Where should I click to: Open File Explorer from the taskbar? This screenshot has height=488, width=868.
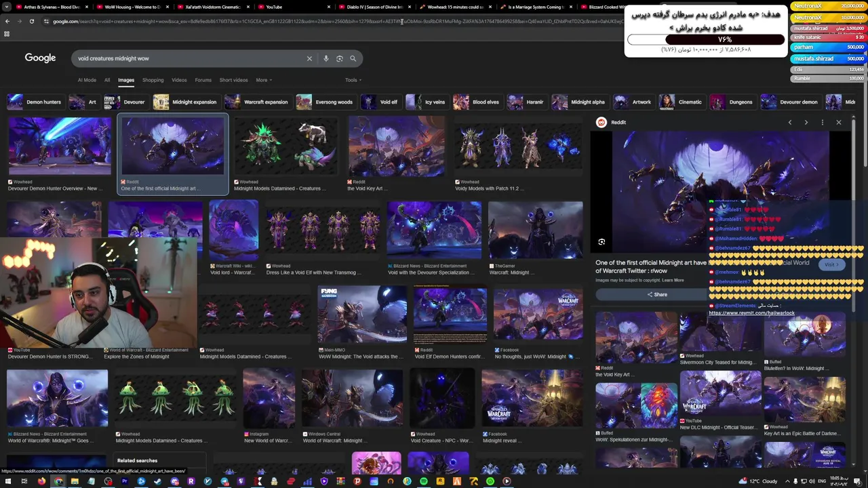[x=75, y=481]
